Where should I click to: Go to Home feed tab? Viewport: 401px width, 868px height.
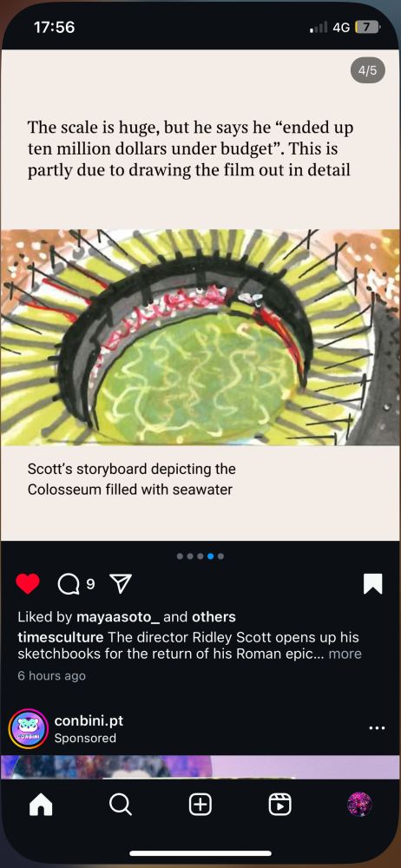point(41,805)
